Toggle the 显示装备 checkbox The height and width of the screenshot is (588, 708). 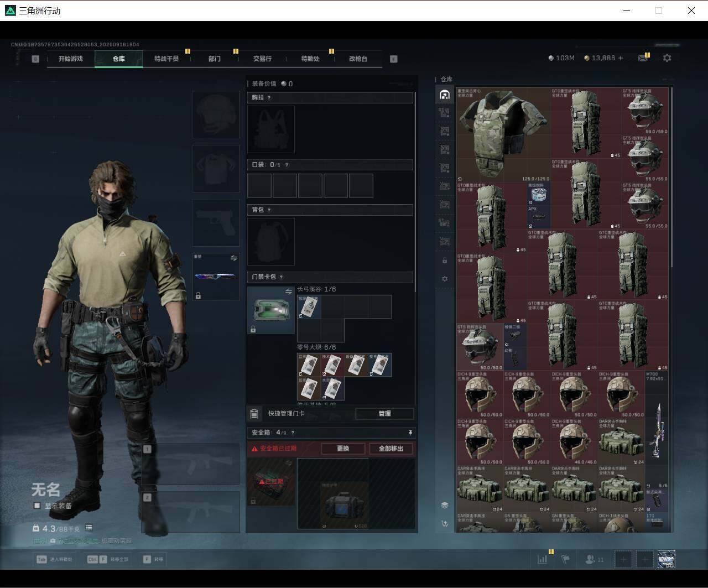37,506
